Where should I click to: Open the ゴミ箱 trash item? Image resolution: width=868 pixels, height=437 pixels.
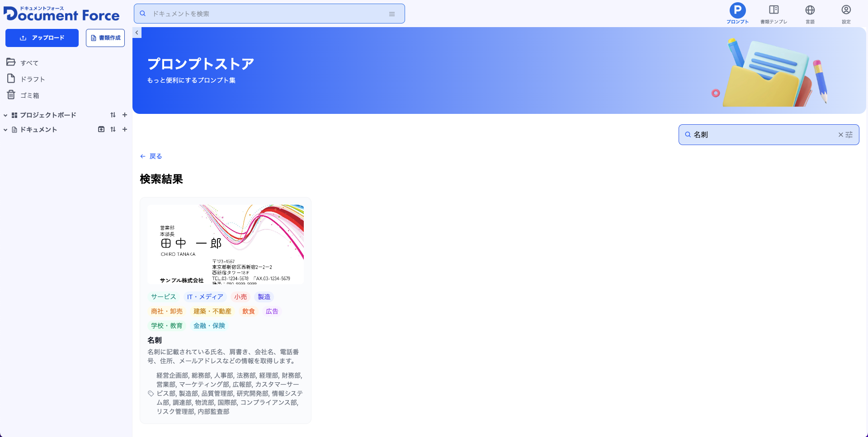[x=24, y=95]
